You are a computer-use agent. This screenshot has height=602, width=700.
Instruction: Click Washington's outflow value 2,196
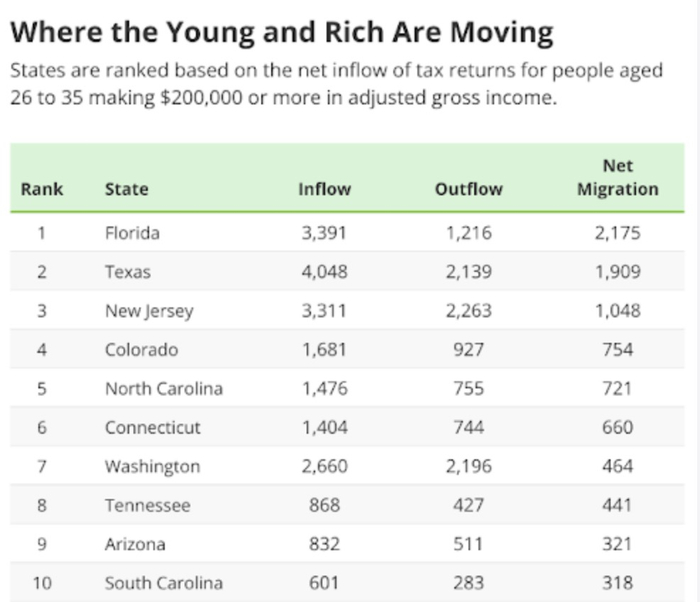click(x=468, y=466)
